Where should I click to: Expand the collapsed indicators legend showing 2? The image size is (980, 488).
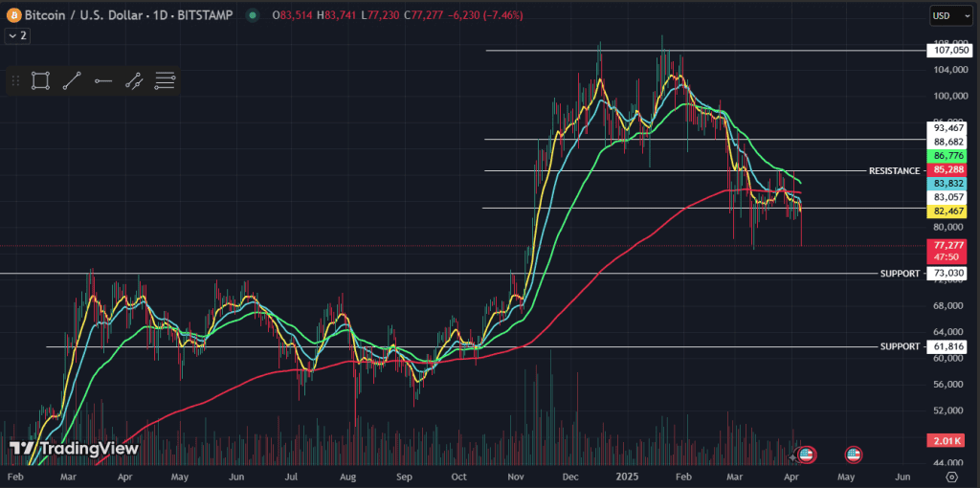(17, 35)
